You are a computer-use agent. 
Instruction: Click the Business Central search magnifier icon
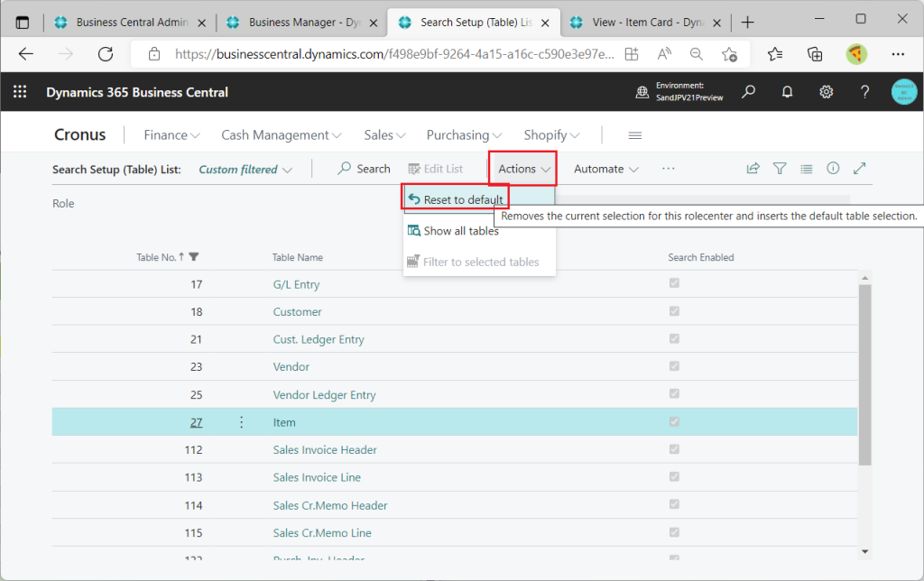coord(748,92)
